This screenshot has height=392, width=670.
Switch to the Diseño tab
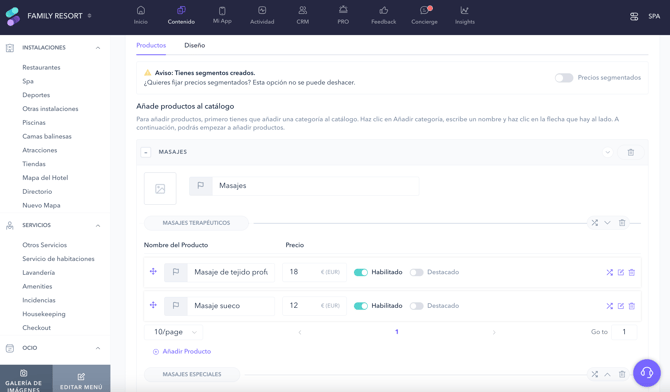(194, 45)
